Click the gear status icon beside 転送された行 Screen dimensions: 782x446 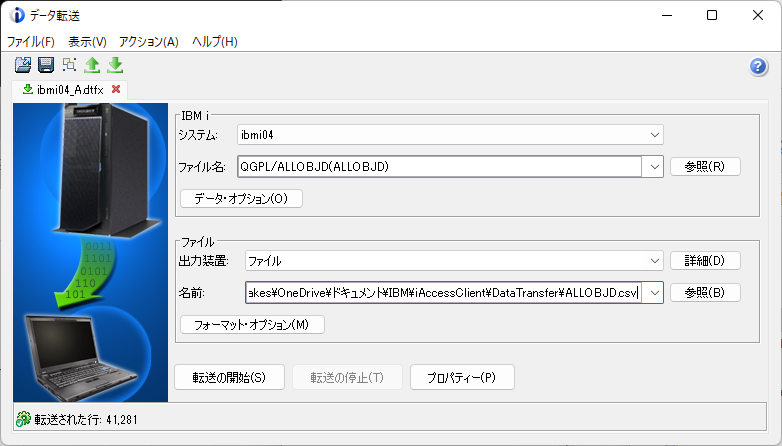[x=23, y=419]
